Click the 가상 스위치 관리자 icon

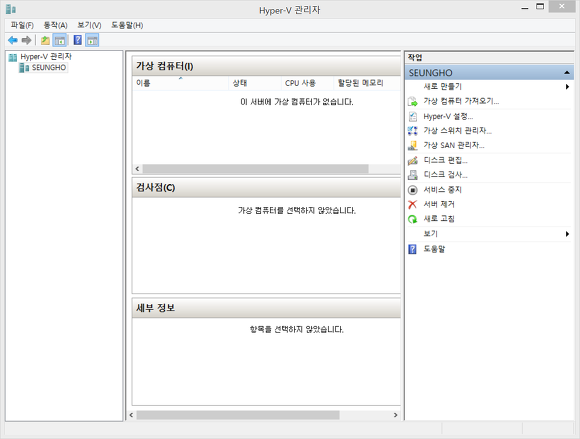click(412, 131)
